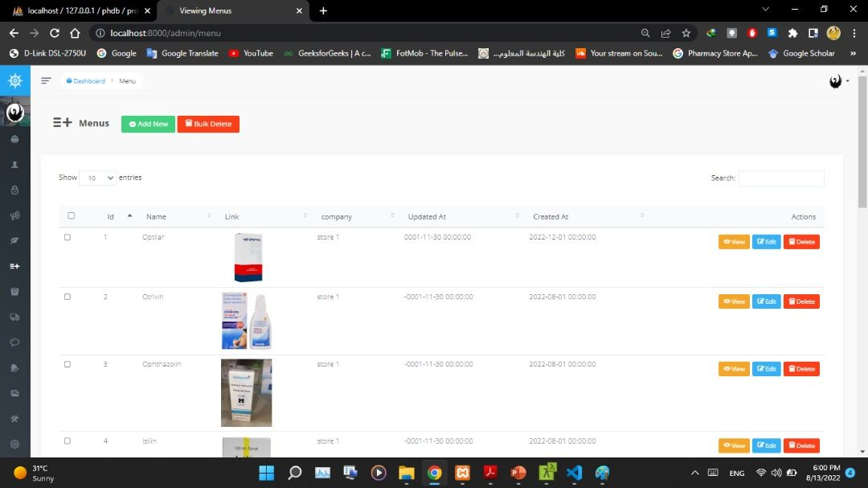
Task: Open the Google Translate bookmark
Action: [x=182, y=53]
